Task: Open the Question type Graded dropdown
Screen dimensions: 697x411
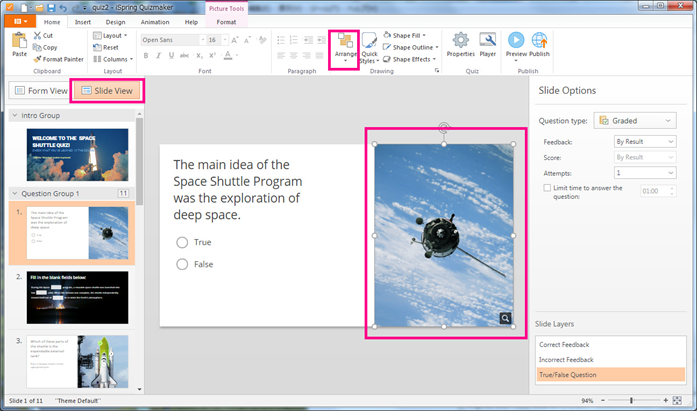Action: [x=635, y=121]
